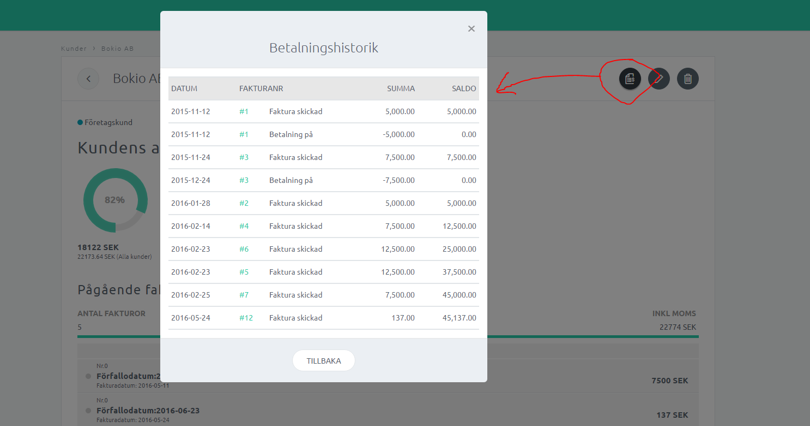Close the Betalningshistorik dialog with X

coord(471,29)
